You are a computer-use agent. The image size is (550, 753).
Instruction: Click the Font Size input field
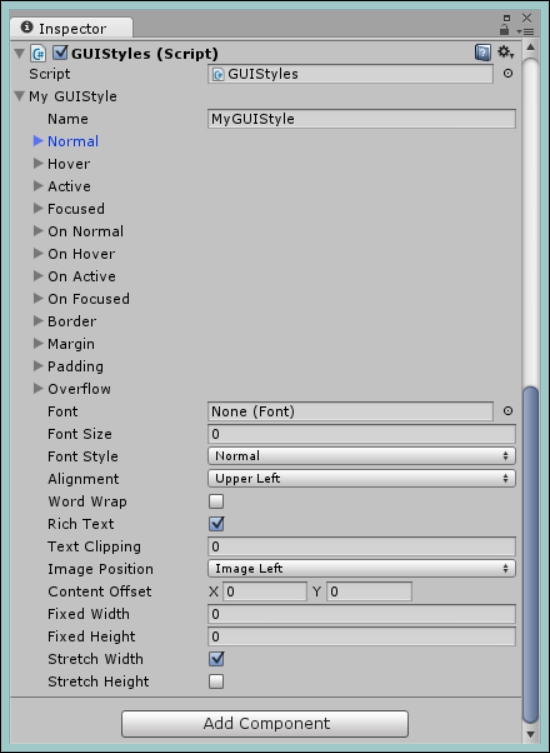point(362,434)
